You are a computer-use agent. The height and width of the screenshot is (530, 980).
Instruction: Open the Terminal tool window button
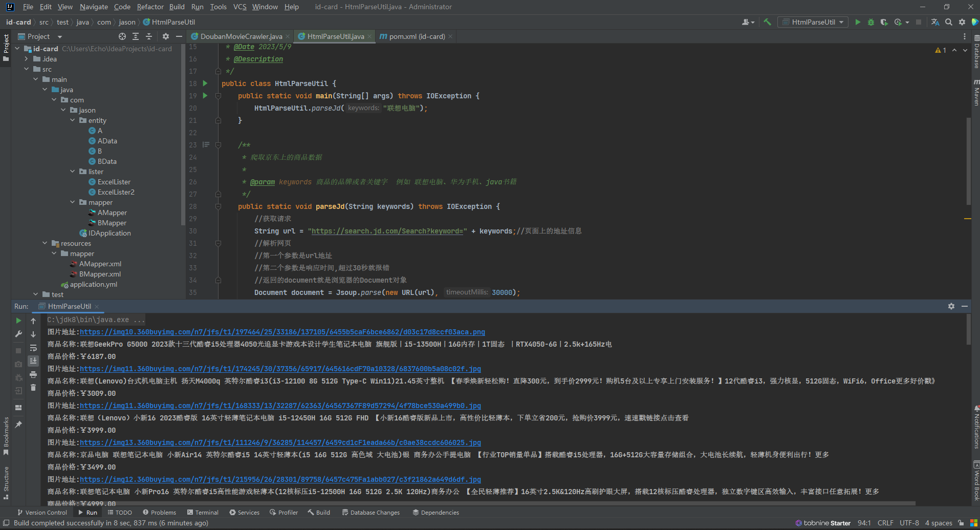tap(203, 512)
